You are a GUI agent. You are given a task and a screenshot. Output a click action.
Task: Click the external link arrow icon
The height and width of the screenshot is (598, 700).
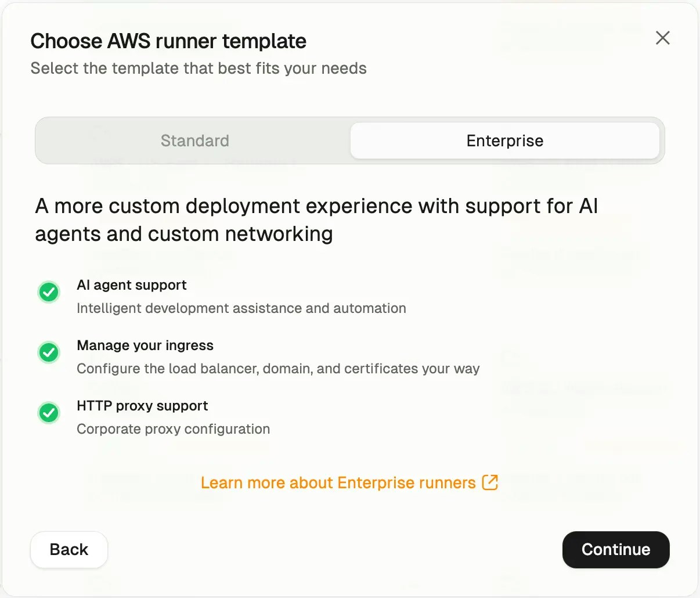490,482
